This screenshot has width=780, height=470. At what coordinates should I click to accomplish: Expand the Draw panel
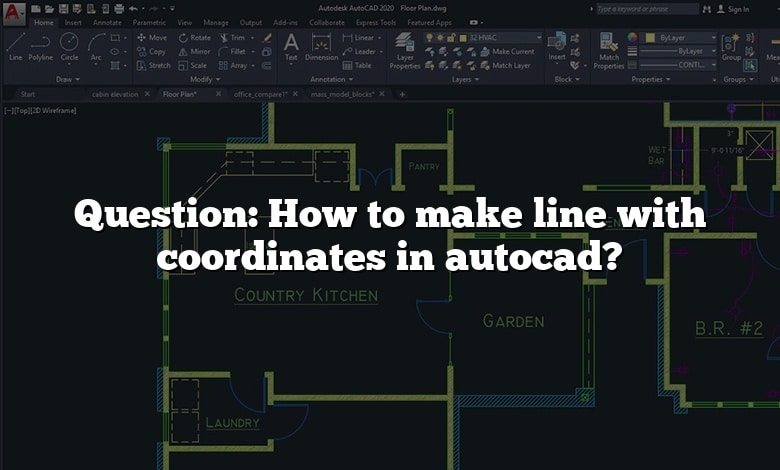(68, 79)
